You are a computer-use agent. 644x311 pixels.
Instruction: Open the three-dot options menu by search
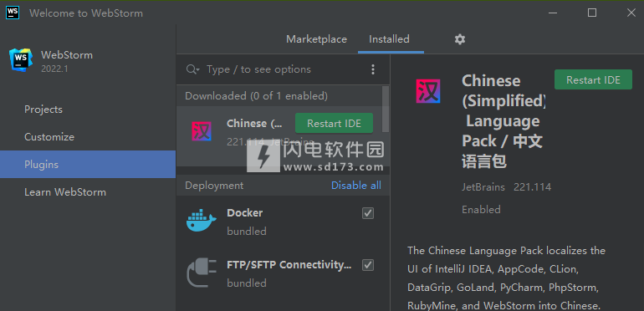372,69
